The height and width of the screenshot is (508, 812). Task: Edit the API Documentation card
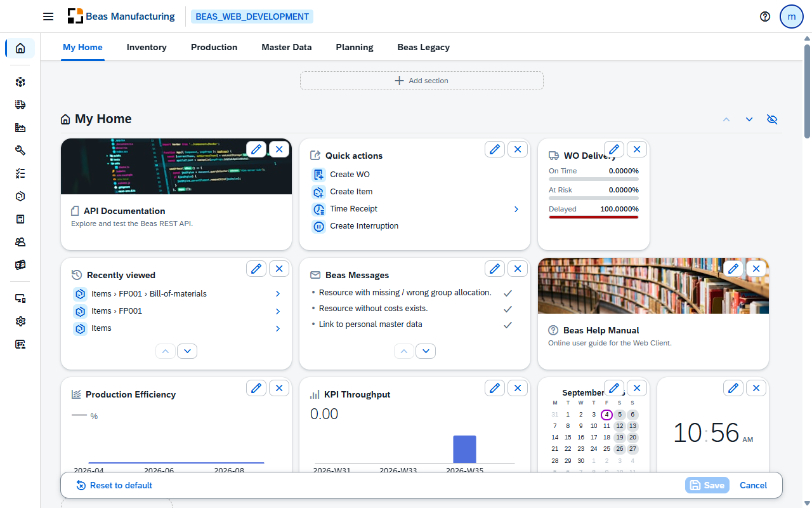[256, 149]
